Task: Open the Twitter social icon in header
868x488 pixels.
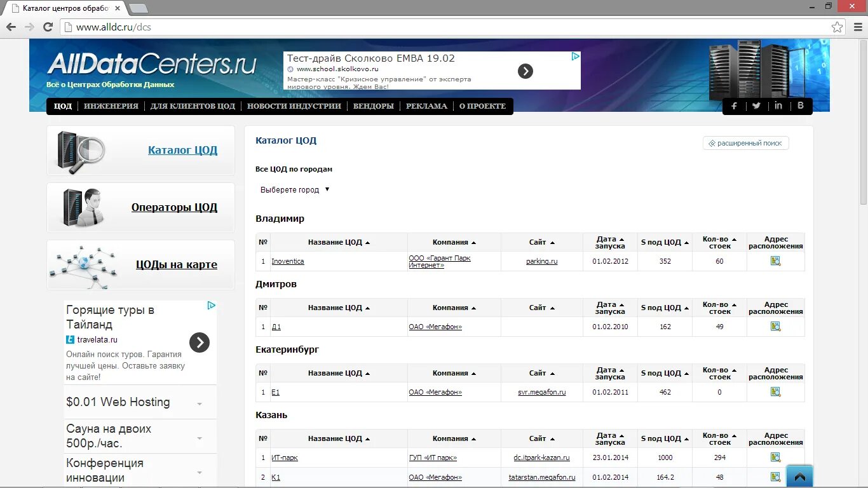Action: pyautogui.click(x=756, y=106)
